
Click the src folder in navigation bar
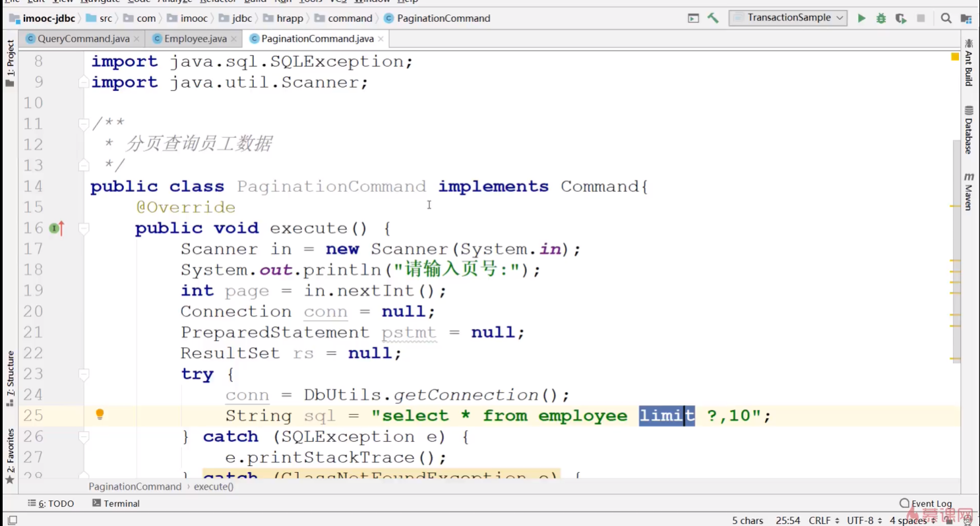click(99, 18)
